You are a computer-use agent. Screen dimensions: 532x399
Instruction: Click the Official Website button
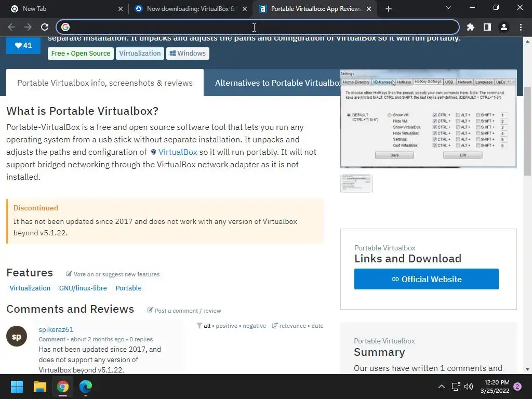coord(427,279)
